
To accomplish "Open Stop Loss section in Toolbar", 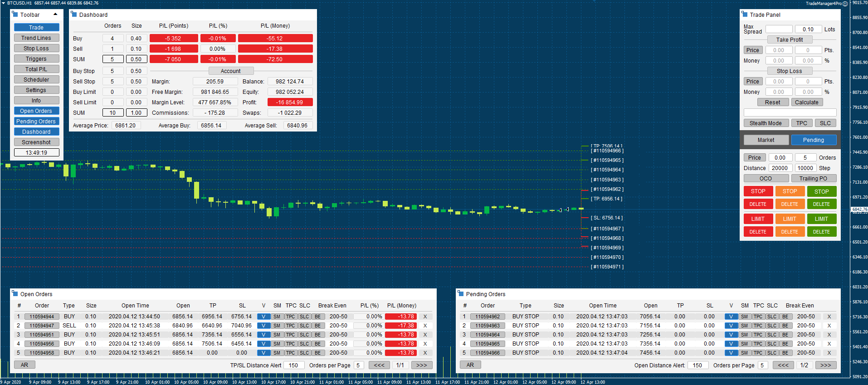I will coord(36,49).
